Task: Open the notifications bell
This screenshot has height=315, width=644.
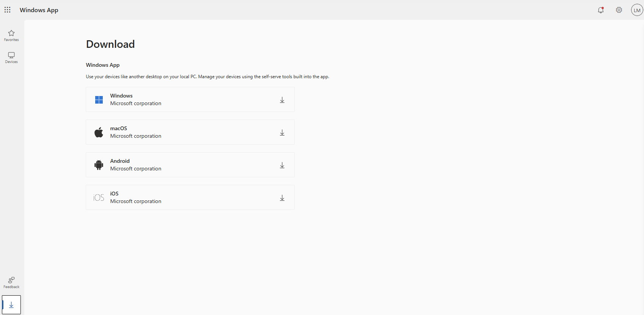Action: pos(601,10)
